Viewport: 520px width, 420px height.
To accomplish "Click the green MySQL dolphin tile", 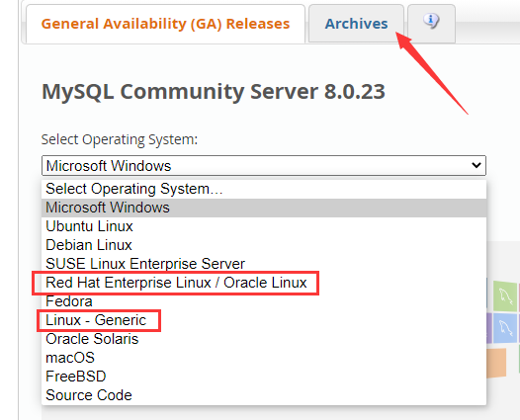I will [505, 296].
